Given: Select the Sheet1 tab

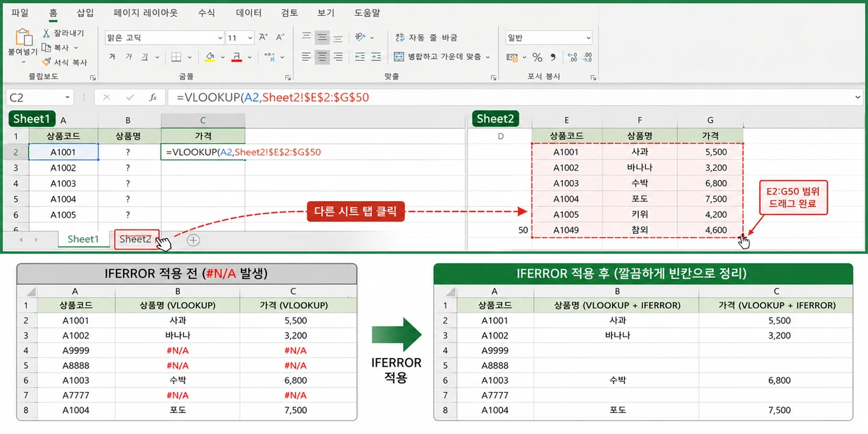Looking at the screenshot, I should [82, 239].
